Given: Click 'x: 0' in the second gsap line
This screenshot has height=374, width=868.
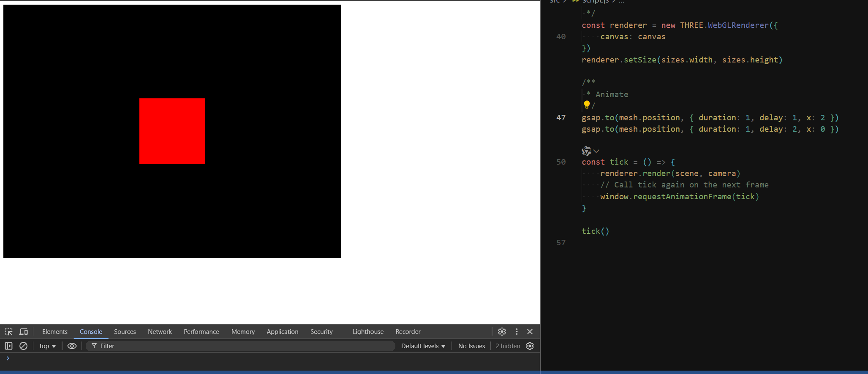Looking at the screenshot, I should click(x=816, y=129).
